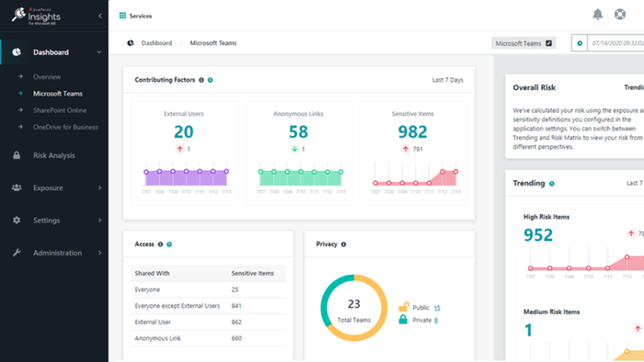Click the Administration wrench icon
The image size is (644, 362).
click(x=17, y=253)
